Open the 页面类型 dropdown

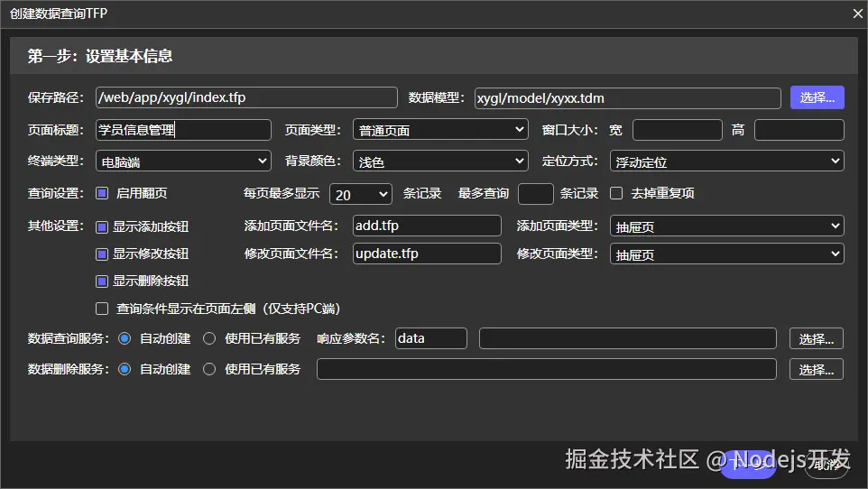coord(440,130)
